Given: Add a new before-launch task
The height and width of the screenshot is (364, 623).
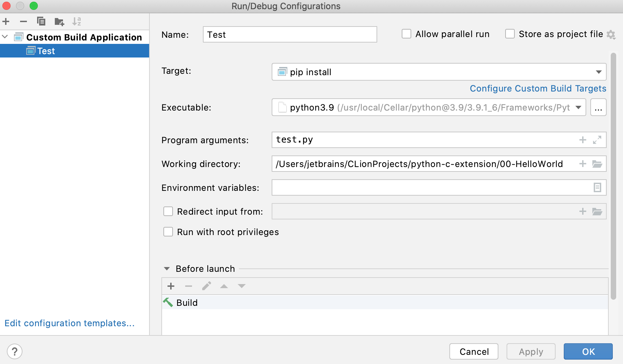Looking at the screenshot, I should tap(171, 286).
